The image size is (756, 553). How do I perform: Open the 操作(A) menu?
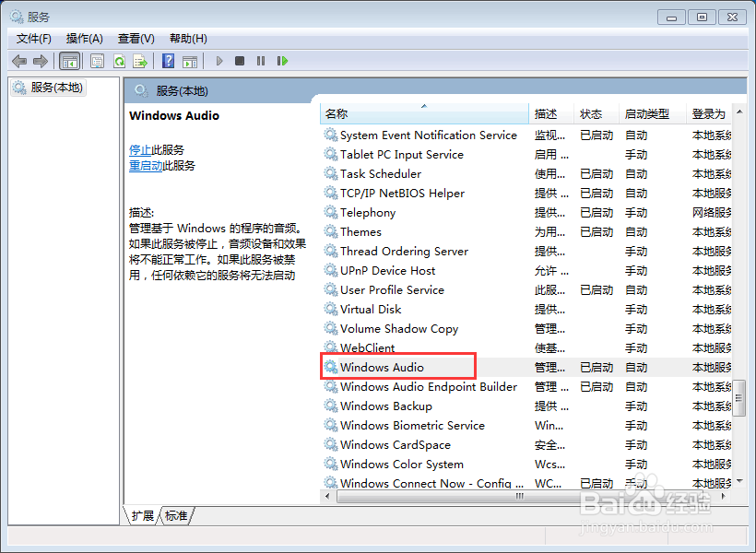85,39
